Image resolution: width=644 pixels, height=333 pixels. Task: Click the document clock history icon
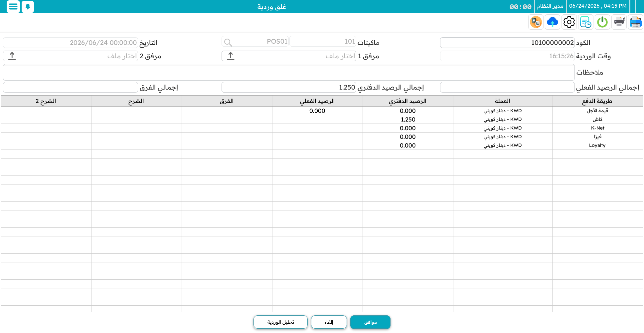click(x=586, y=22)
